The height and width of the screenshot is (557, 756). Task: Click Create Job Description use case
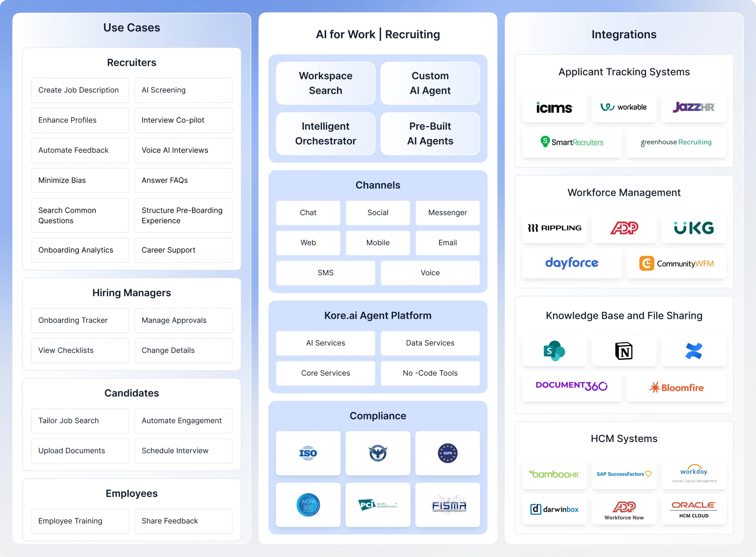click(x=80, y=90)
